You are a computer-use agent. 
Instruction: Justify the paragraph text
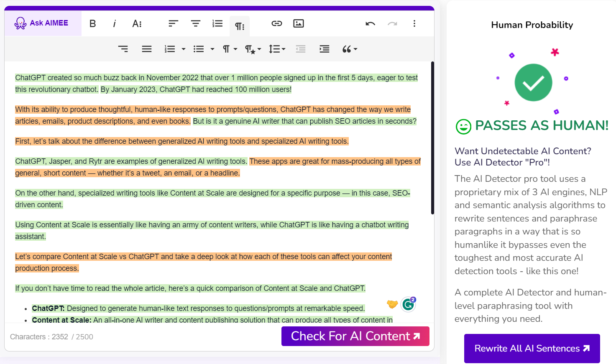(147, 49)
